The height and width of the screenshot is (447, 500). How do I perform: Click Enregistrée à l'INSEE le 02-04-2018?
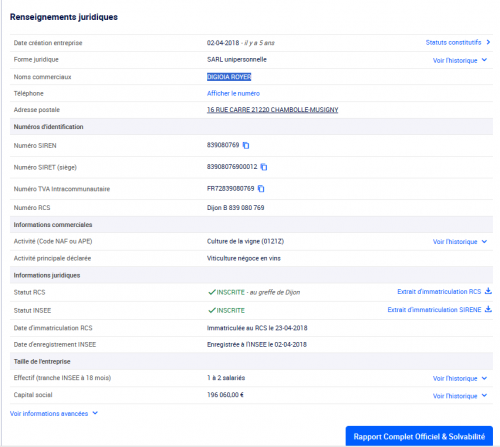[257, 345]
